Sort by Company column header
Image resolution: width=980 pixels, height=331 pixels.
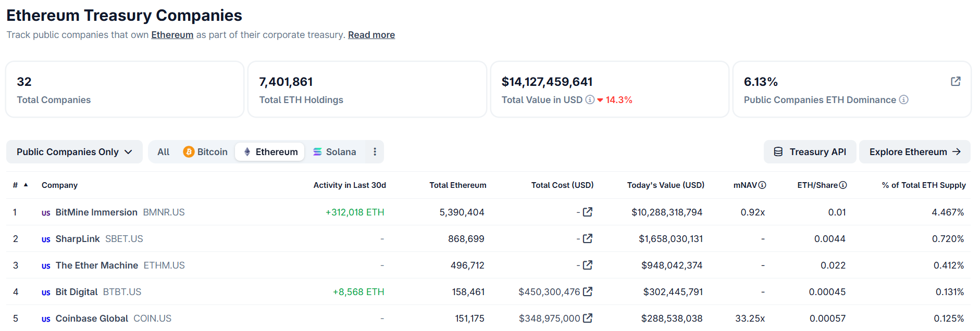(x=59, y=185)
